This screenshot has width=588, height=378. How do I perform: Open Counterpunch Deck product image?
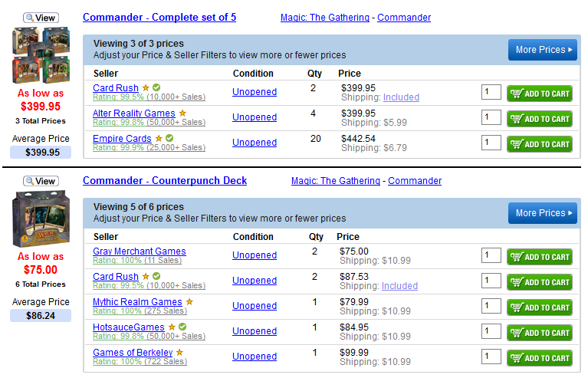point(41,219)
